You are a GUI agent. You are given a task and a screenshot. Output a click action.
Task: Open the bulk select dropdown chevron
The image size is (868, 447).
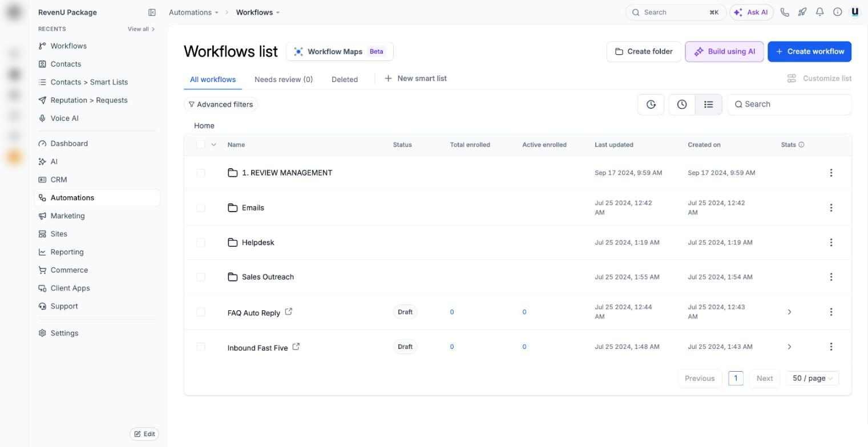coord(214,145)
